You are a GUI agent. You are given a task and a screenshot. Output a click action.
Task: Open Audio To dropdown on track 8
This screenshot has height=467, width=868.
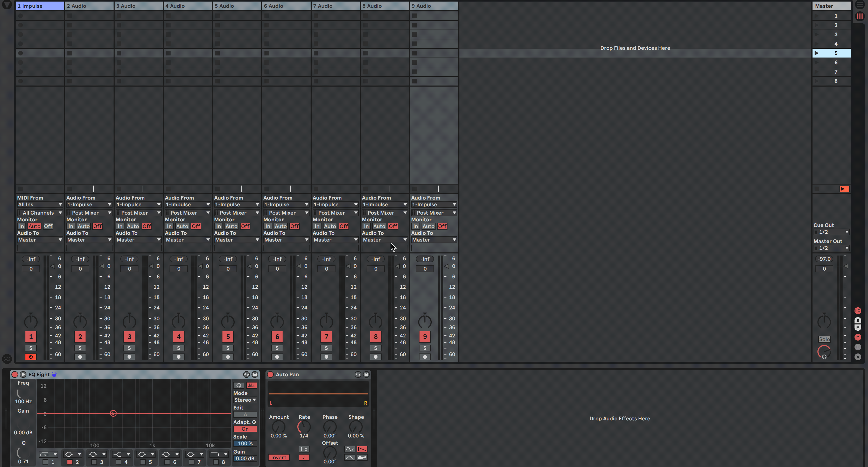(384, 239)
